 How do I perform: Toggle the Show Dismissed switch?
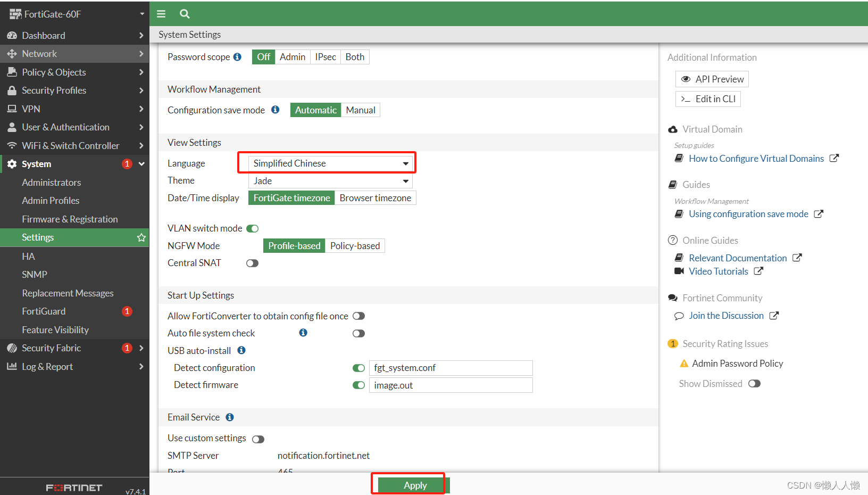pos(755,384)
